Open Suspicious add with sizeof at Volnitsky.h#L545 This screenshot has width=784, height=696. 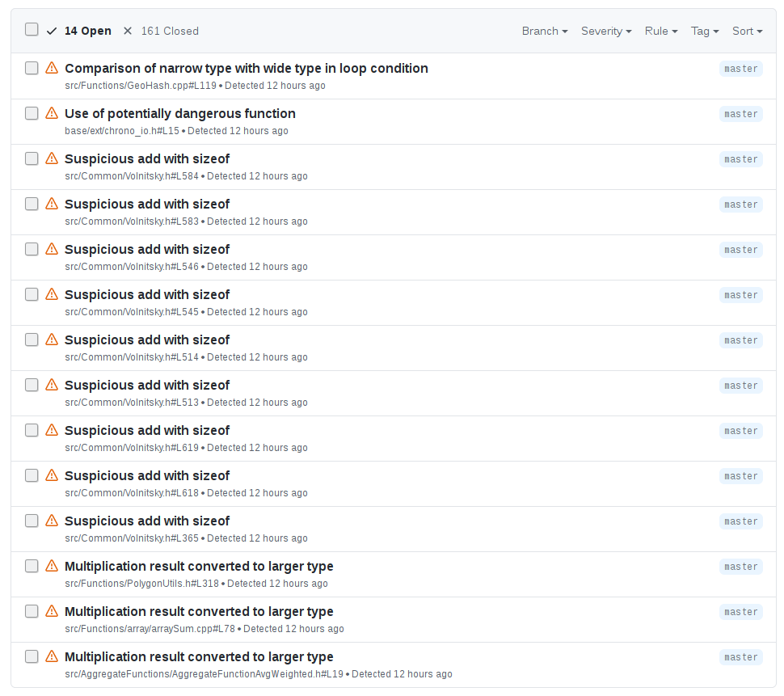pyautogui.click(x=147, y=295)
